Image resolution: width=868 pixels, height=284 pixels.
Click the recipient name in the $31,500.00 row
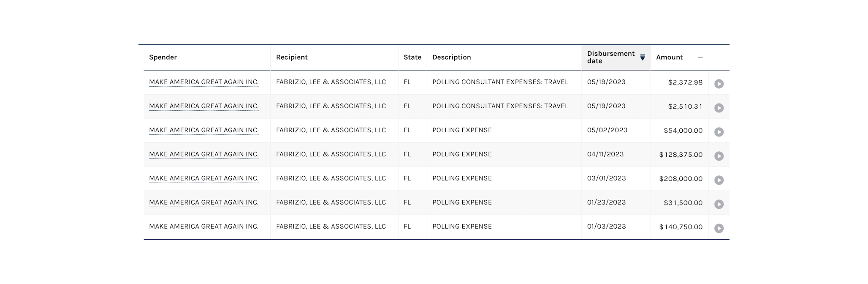pos(331,202)
